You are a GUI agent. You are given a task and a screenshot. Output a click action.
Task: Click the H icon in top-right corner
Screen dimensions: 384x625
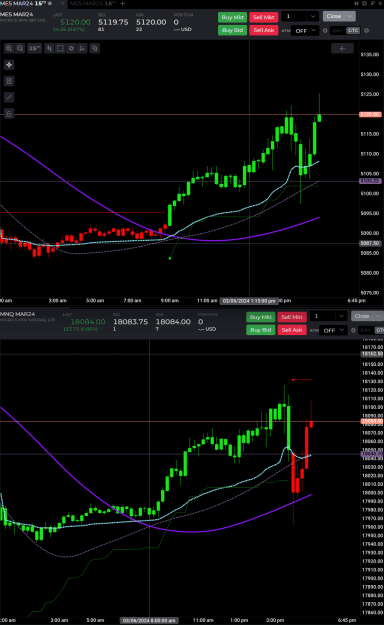click(x=356, y=4)
